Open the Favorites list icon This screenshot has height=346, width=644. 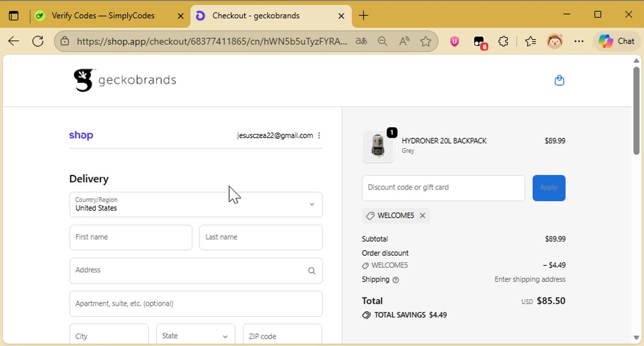coord(531,41)
